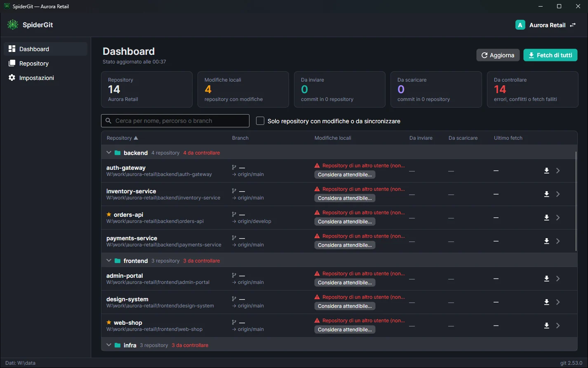Click Considera attendibile for design-system
The width and height of the screenshot is (588, 368).
coord(345,306)
